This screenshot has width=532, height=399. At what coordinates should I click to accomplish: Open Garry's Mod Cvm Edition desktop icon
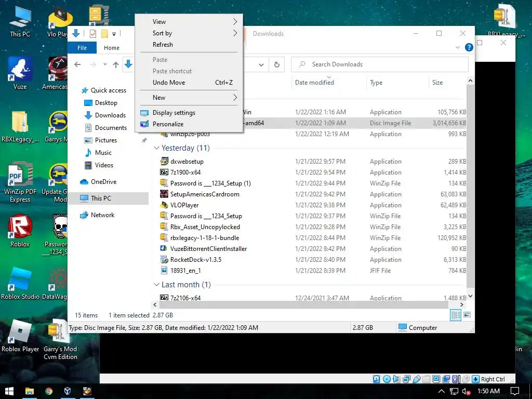click(60, 339)
